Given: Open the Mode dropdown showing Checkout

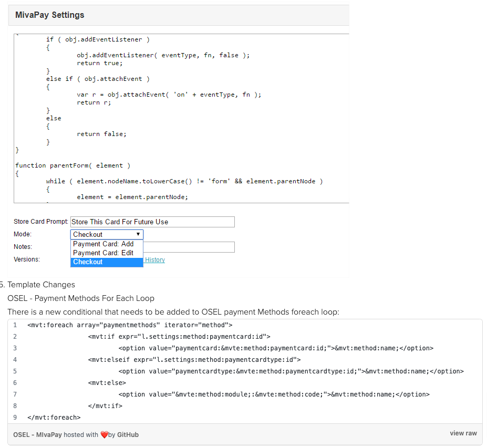Looking at the screenshot, I should tap(107, 234).
